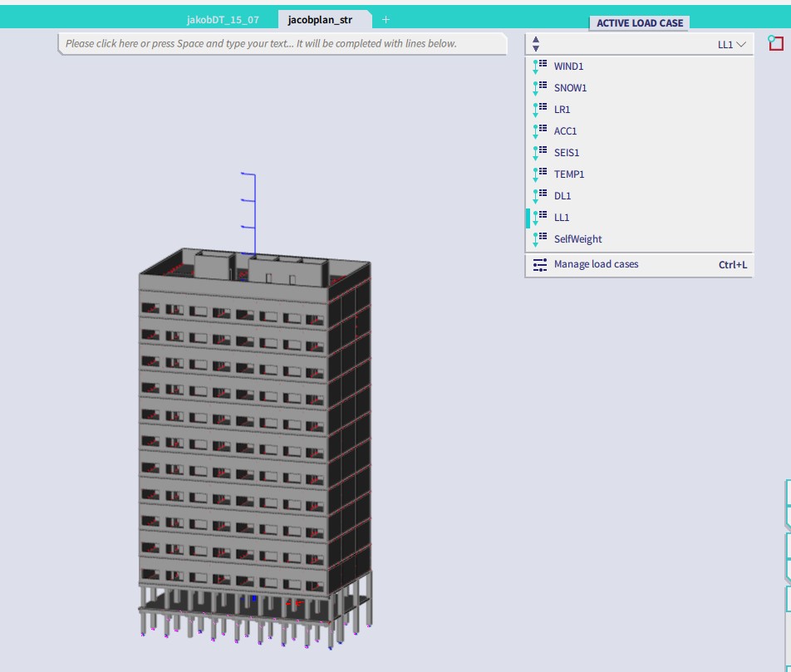Image resolution: width=791 pixels, height=672 pixels.
Task: Switch to the jakobDT_15_07 tab
Action: click(222, 20)
